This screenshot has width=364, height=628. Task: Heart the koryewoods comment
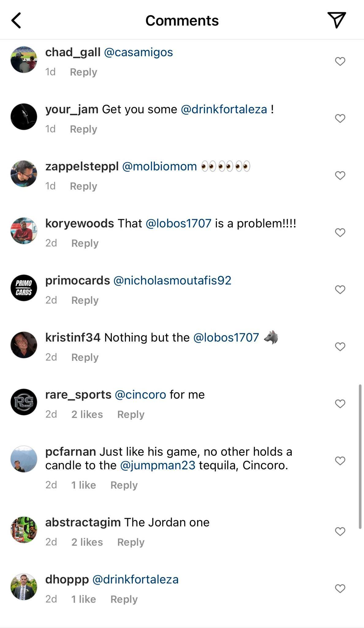[x=340, y=232]
